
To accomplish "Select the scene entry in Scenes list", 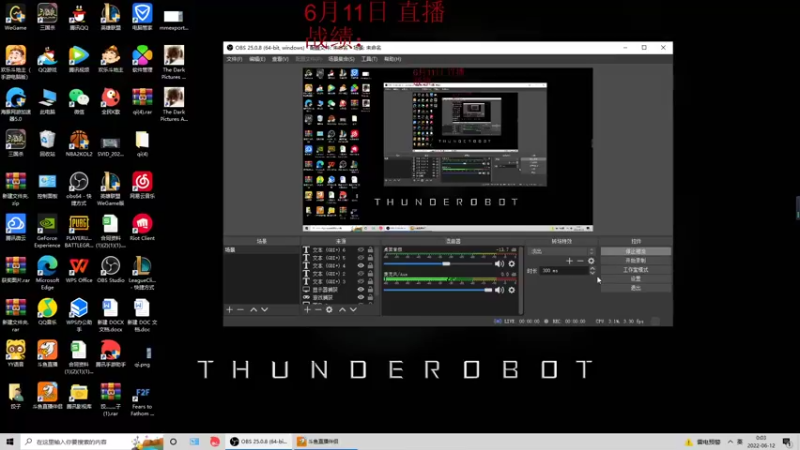I will pyautogui.click(x=261, y=250).
